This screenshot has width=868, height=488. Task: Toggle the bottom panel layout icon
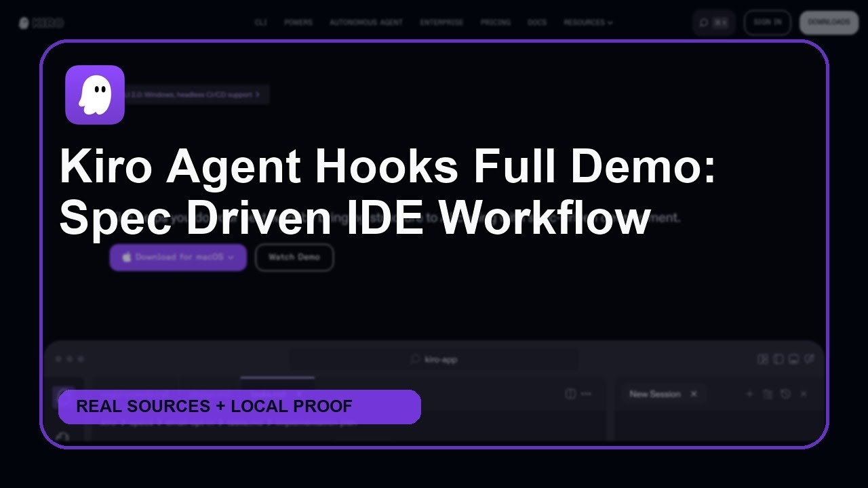793,359
